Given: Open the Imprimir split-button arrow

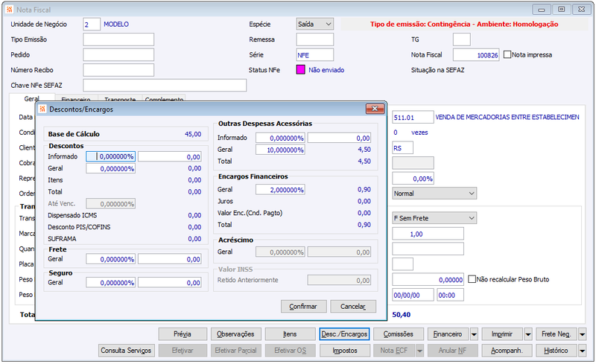Looking at the screenshot, I should point(528,334).
